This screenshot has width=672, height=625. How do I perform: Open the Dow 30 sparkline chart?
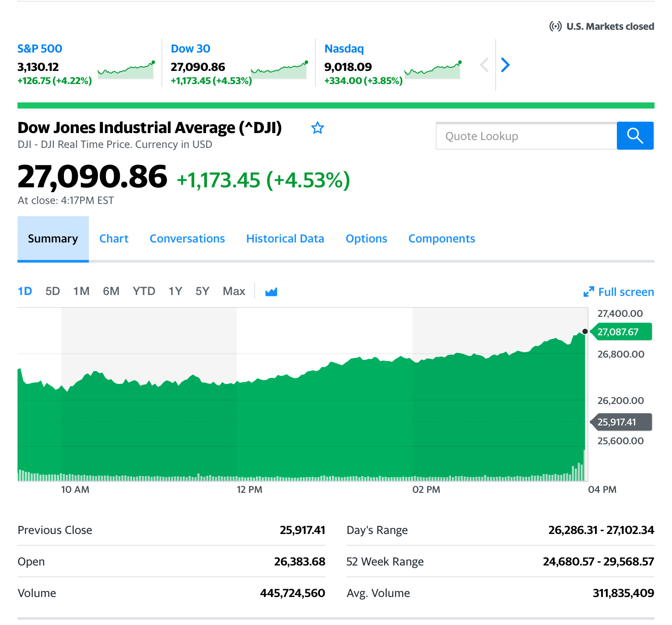click(x=280, y=70)
